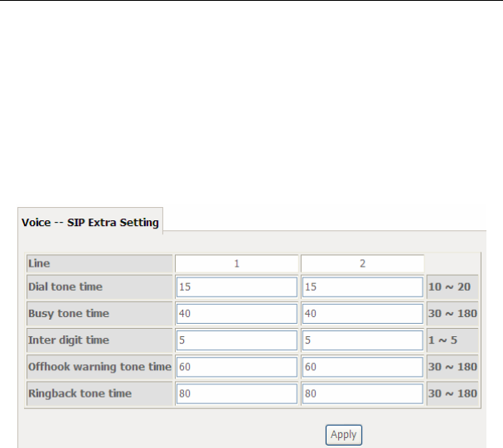Edit Inter digit time for line 2

[362, 340]
